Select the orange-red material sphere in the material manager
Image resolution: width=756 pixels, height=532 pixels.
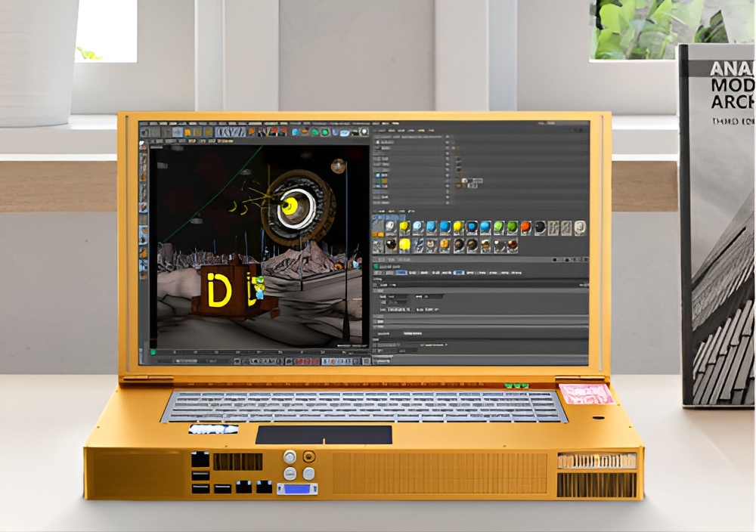coord(526,227)
